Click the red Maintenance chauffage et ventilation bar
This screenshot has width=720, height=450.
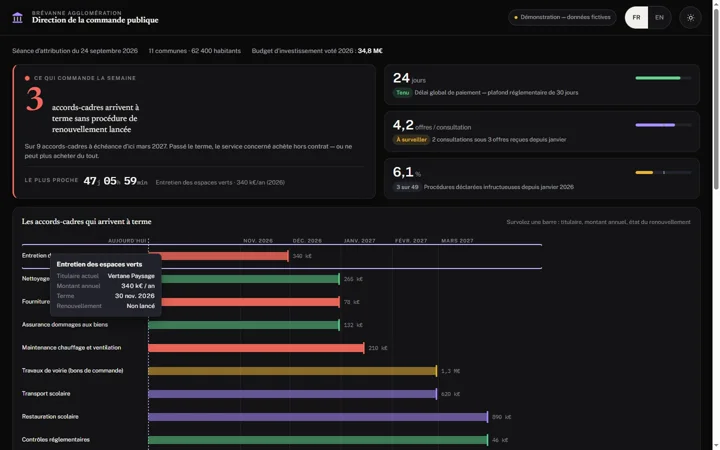256,348
